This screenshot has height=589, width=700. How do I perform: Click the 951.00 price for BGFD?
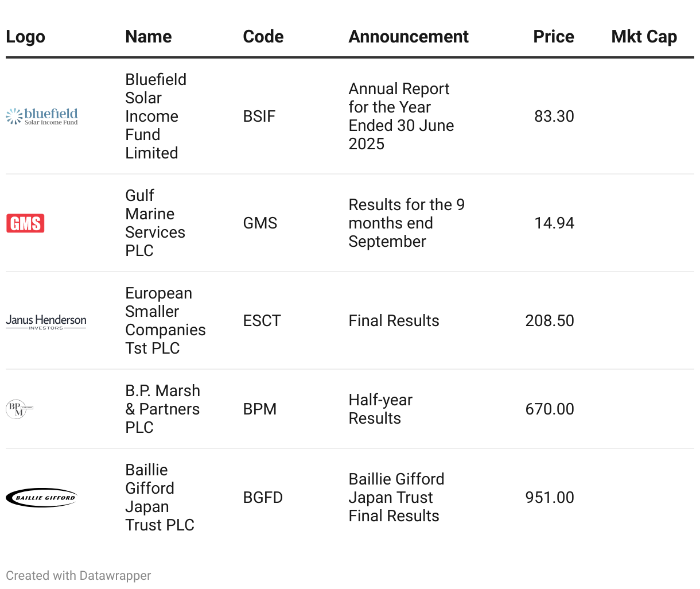pos(550,498)
